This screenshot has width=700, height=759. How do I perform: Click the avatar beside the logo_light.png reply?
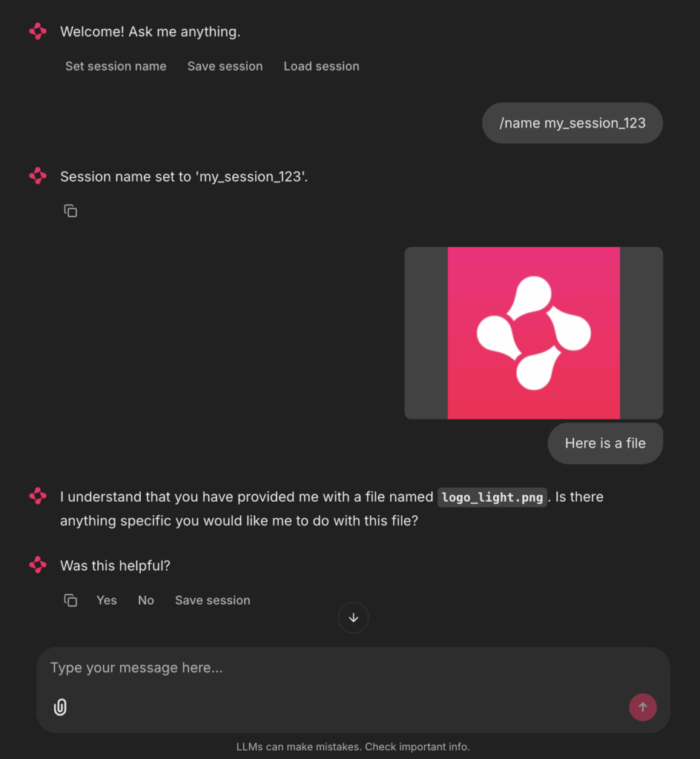coord(38,496)
